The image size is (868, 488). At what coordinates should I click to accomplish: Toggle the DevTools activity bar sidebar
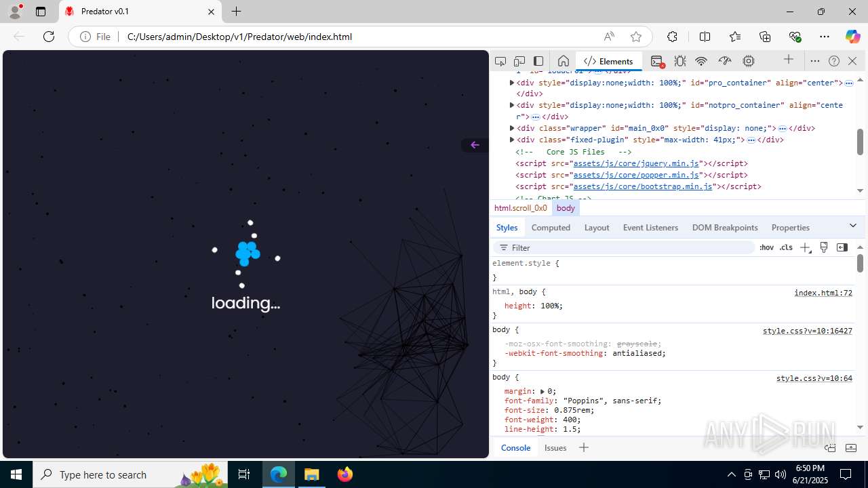[538, 61]
